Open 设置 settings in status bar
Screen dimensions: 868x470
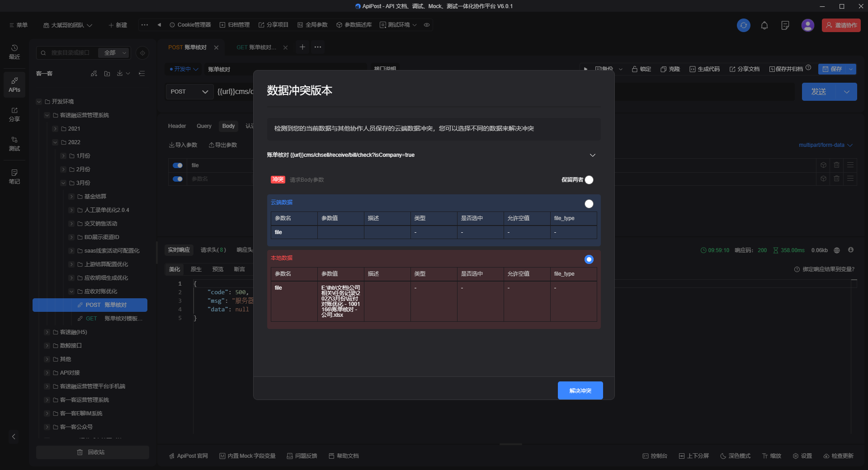coord(802,456)
